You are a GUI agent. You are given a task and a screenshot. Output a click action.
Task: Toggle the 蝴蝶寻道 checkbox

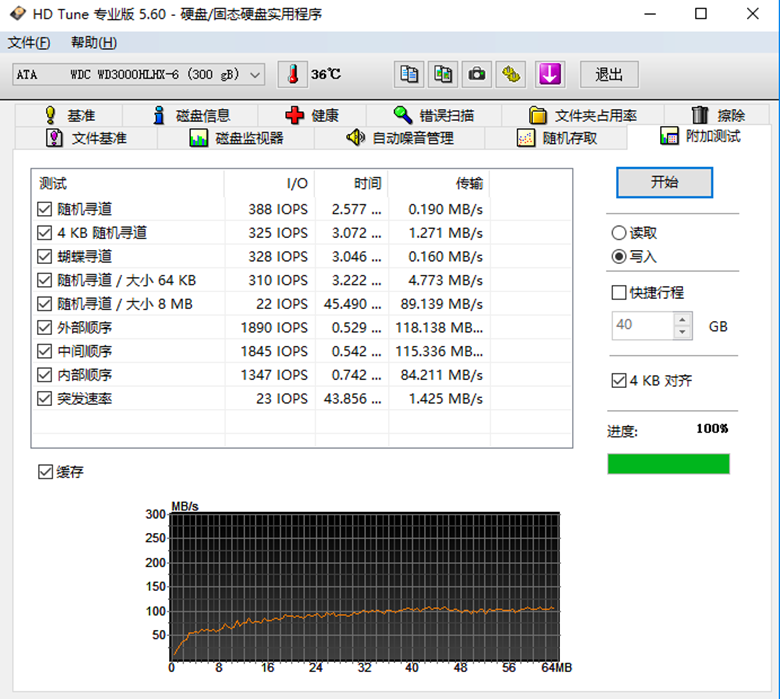[44, 257]
